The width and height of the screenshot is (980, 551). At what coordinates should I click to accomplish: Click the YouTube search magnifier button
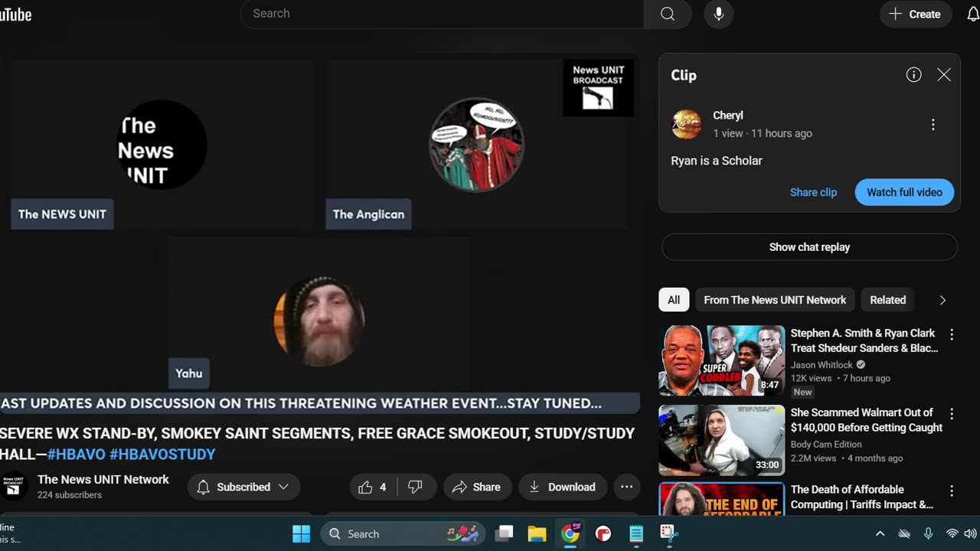pyautogui.click(x=668, y=14)
